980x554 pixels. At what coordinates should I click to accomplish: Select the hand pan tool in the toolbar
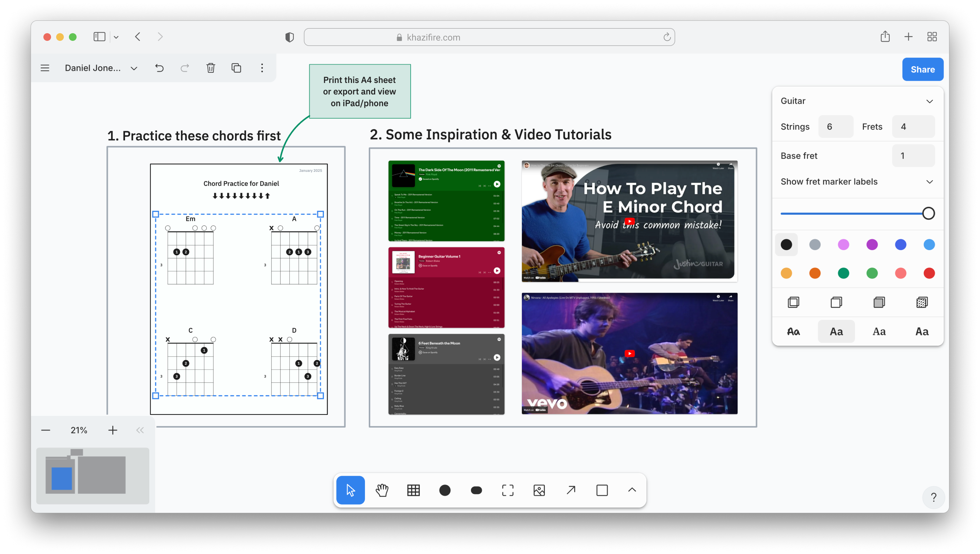coord(382,490)
